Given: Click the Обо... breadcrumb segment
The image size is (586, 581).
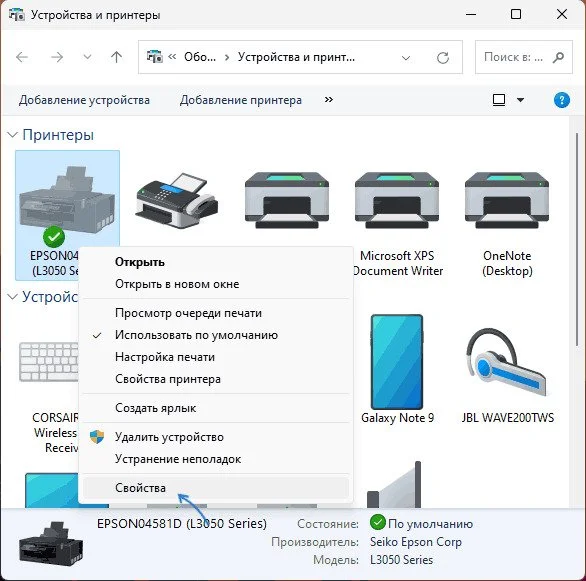Looking at the screenshot, I should [200, 57].
